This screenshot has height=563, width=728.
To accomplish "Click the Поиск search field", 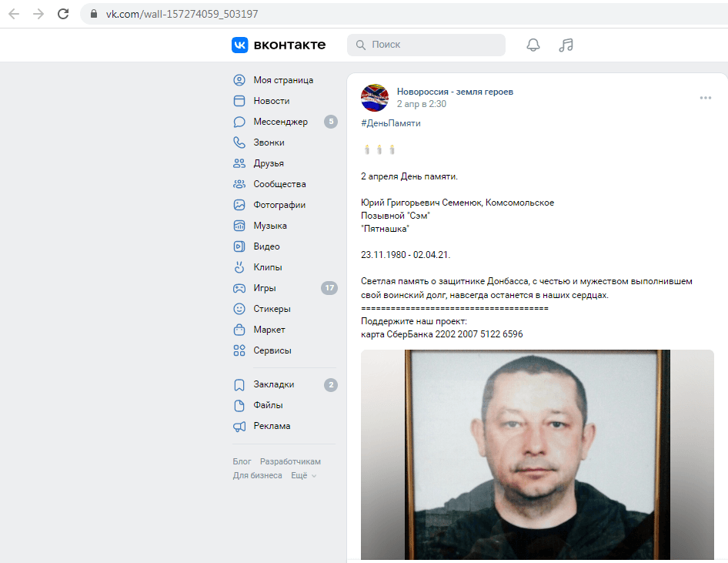I will click(x=426, y=45).
